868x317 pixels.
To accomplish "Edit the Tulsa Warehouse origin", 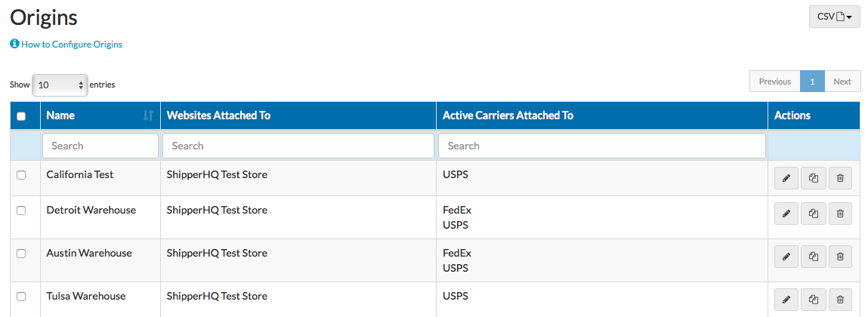I will [x=786, y=300].
